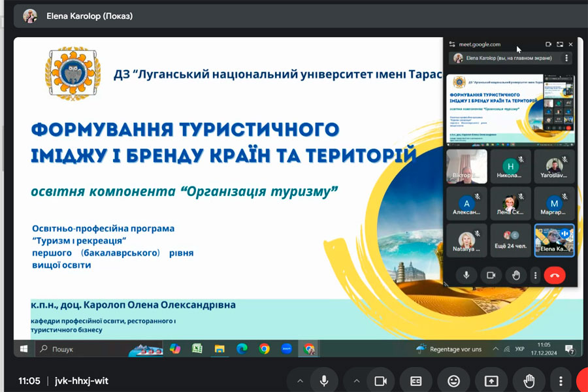Open Zoom from the Windows taskbar

[286, 349]
